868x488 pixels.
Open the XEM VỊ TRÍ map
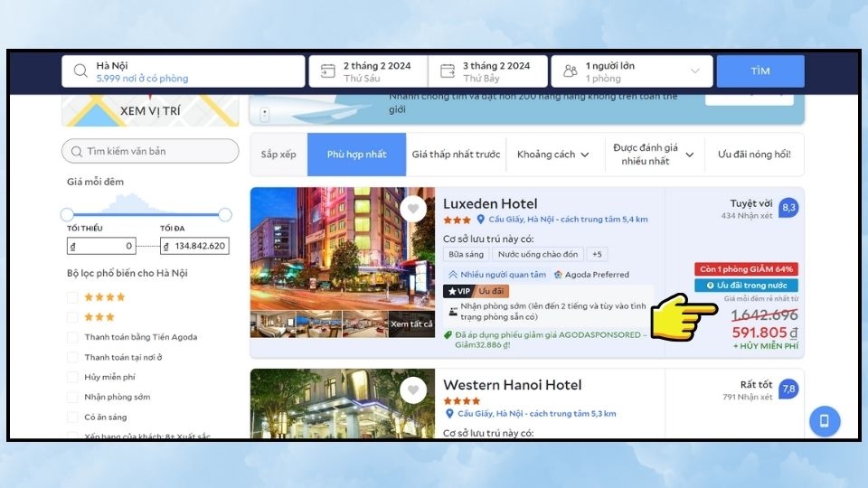150,110
